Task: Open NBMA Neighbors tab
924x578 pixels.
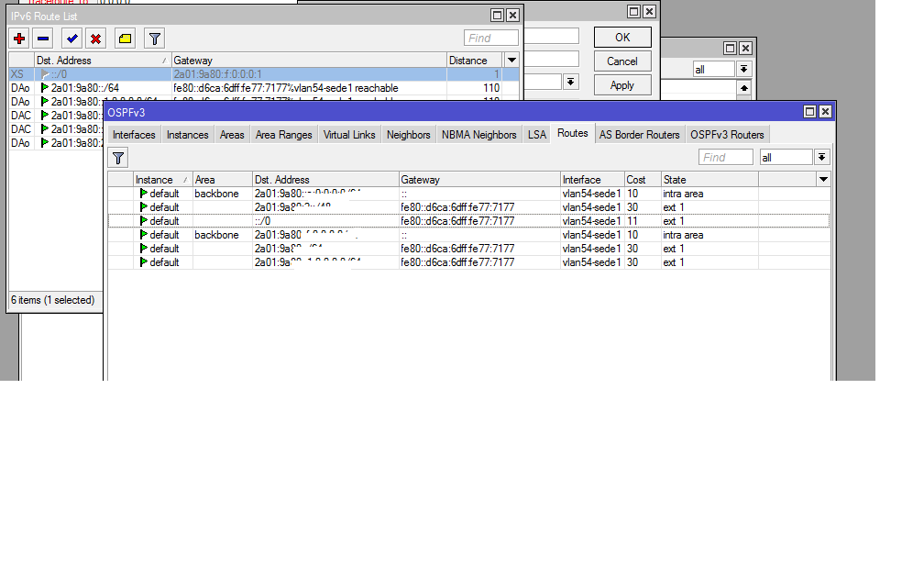Action: 478,135
